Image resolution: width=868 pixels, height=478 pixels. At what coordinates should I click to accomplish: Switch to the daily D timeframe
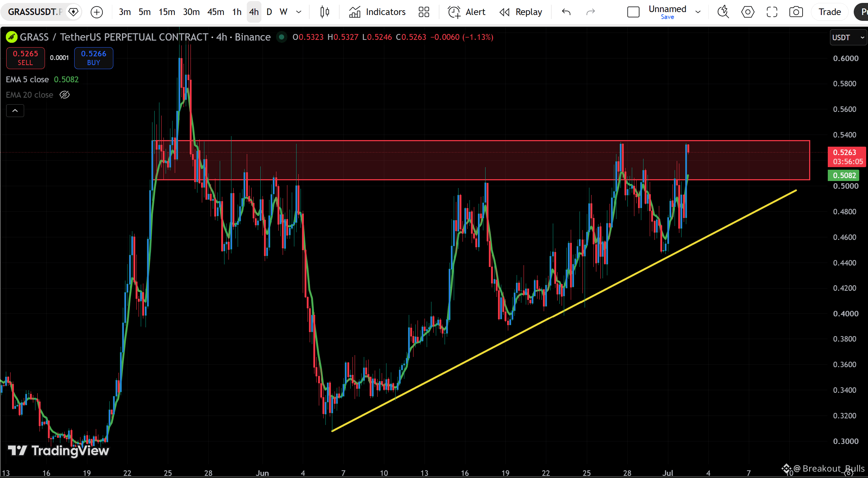pos(269,12)
